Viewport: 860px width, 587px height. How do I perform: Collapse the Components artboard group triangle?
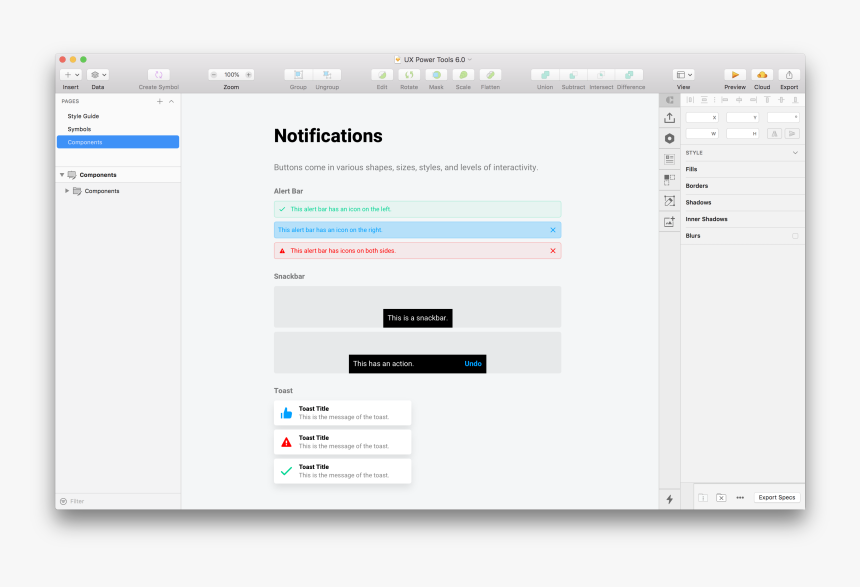[62, 175]
